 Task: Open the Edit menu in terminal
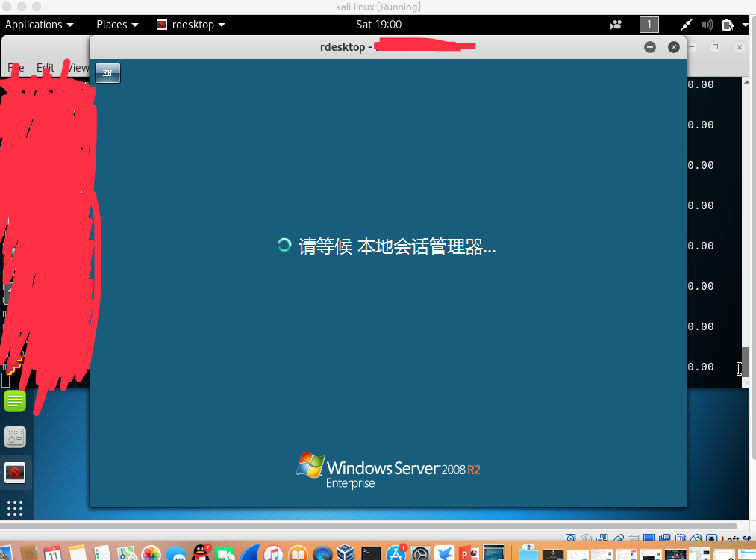(x=46, y=68)
